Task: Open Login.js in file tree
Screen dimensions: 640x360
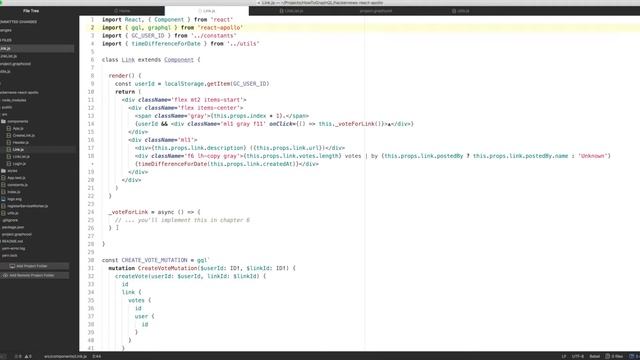Action: (x=19, y=164)
